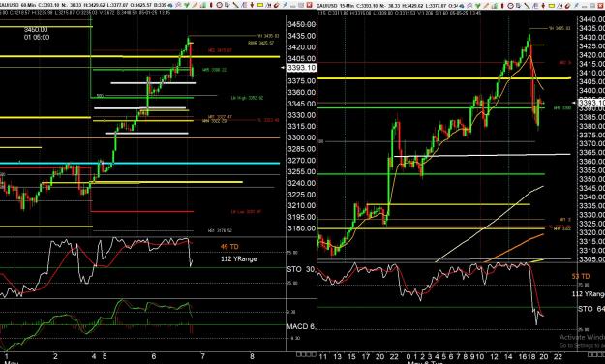Viewport: 605px width, 364px height.
Task: Click text-lines icon after line tool in 60-Min toolbar
Action: click(x=244, y=5)
